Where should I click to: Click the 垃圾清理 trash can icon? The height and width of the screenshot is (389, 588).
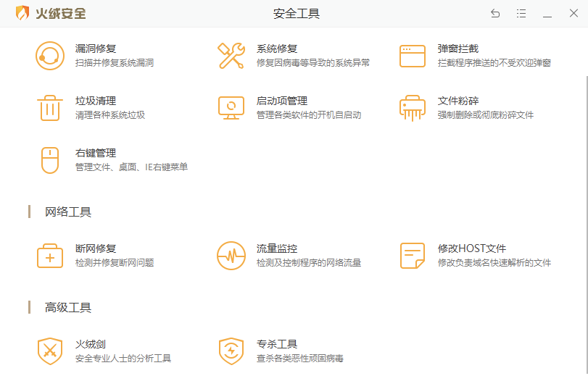tap(50, 108)
